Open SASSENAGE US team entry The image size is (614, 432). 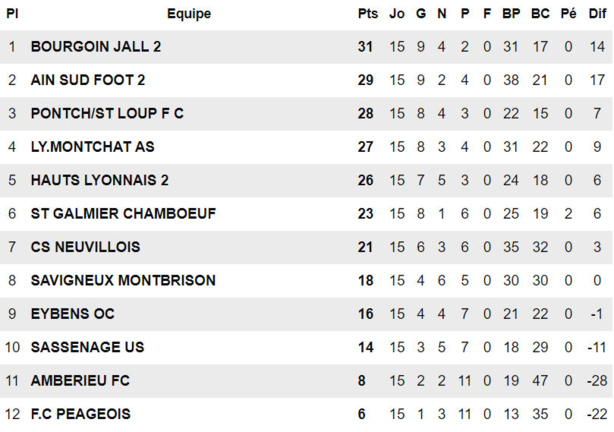point(87,347)
